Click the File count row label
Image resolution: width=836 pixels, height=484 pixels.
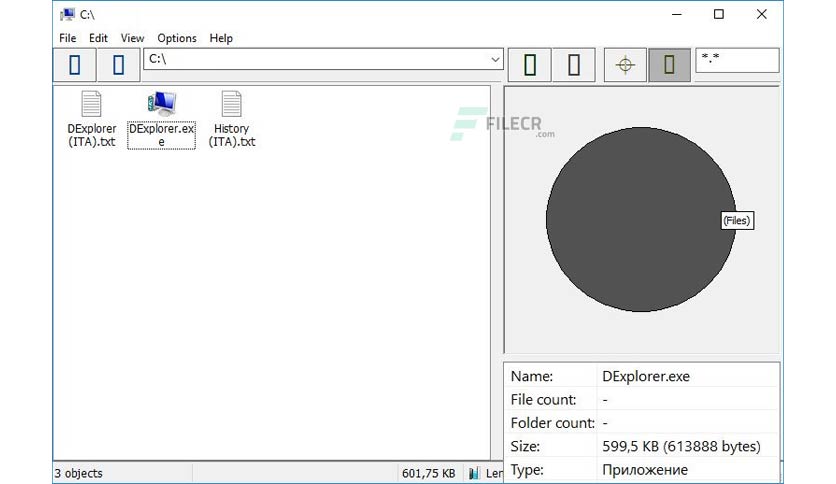pos(543,400)
